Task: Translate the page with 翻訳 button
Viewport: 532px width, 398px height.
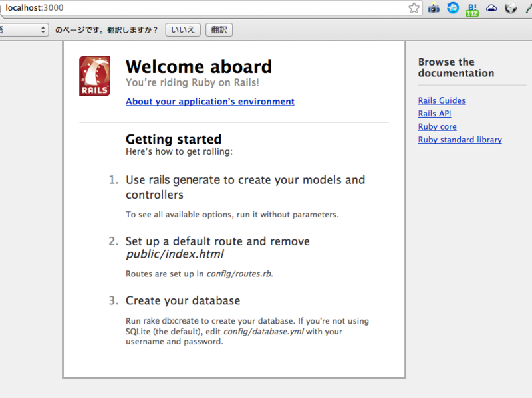Action: click(x=219, y=30)
